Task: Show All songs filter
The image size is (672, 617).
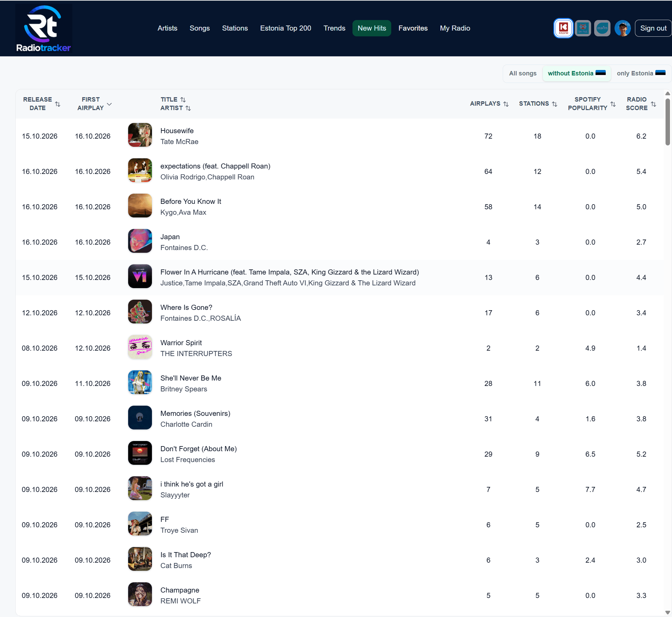Action: click(522, 73)
